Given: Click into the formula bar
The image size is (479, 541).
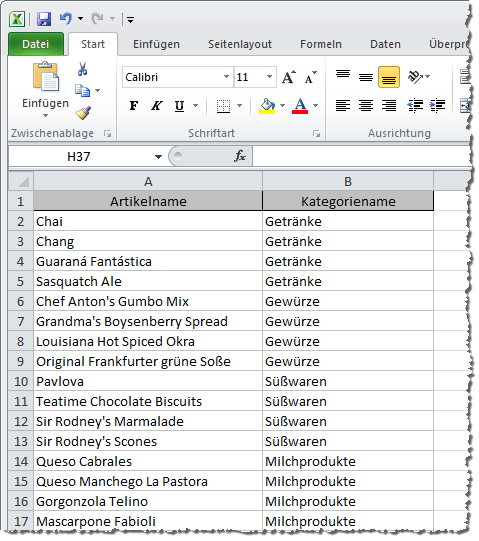Looking at the screenshot, I should click(361, 157).
